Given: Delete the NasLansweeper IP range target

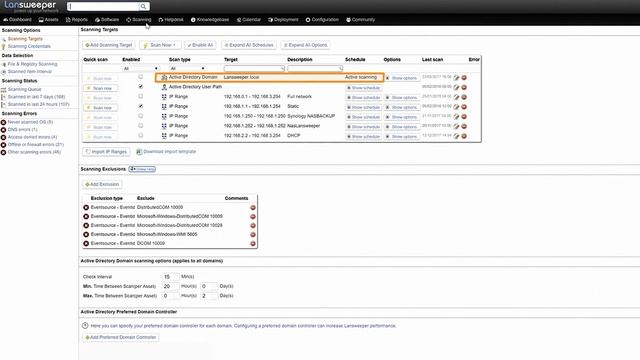Looking at the screenshot, I should click(464, 127).
